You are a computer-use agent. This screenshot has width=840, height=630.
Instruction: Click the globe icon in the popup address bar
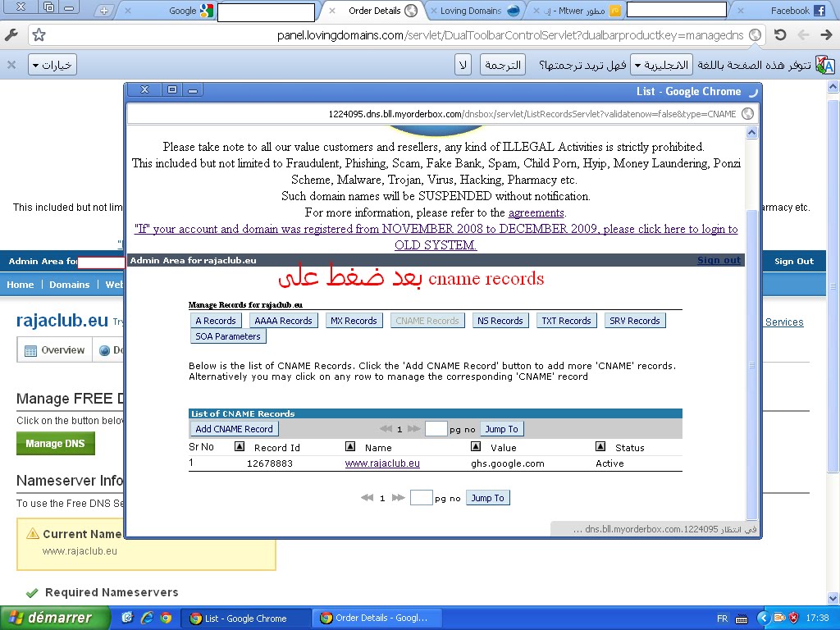(x=747, y=113)
